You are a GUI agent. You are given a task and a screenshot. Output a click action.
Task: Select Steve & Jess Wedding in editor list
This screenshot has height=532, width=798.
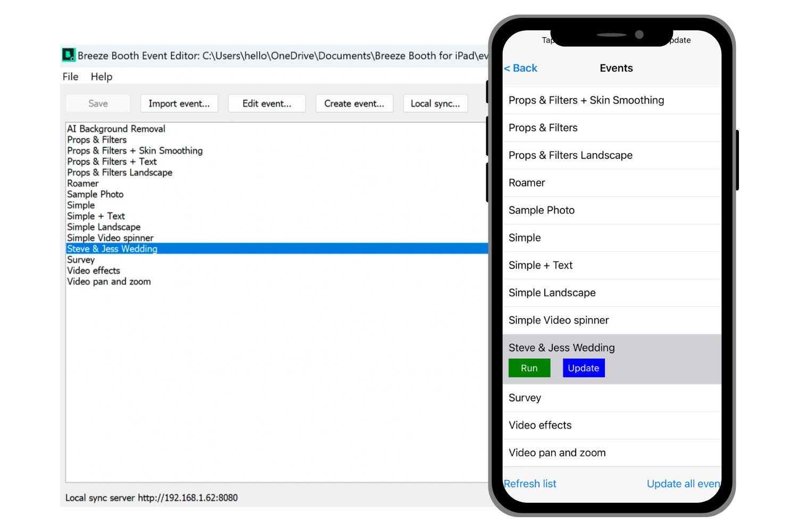pos(112,248)
